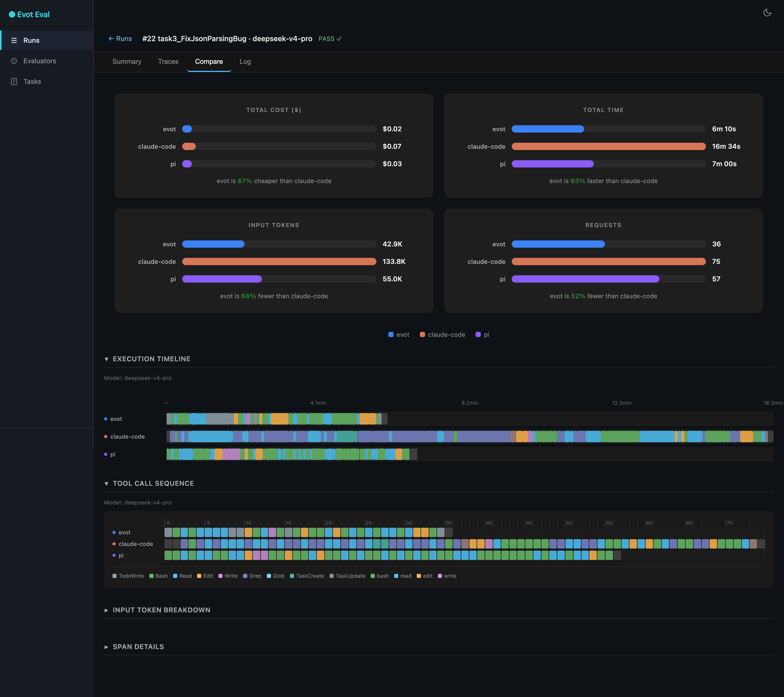Click the 42.9K evot tokens value
The width and height of the screenshot is (784, 697).
tap(392, 244)
